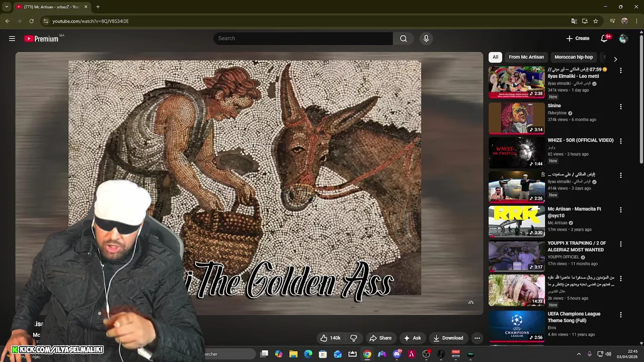
Task: Open more options for WHIZE - 5OR video
Action: 621,141
